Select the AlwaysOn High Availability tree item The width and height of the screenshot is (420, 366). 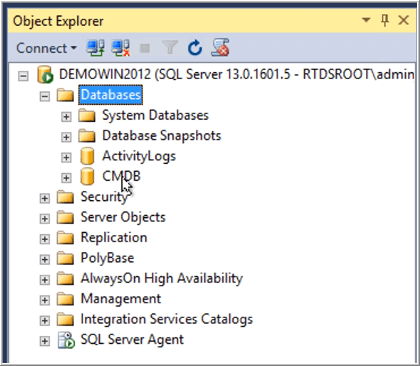(162, 279)
